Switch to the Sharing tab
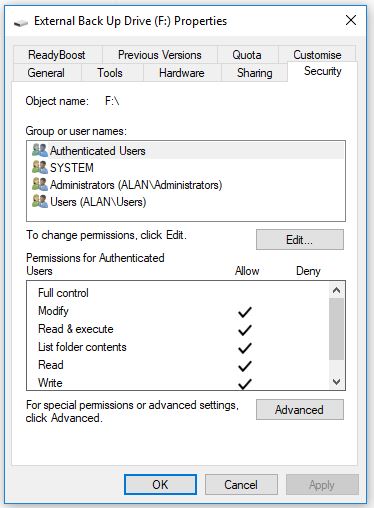The image size is (374, 508). pyautogui.click(x=255, y=73)
